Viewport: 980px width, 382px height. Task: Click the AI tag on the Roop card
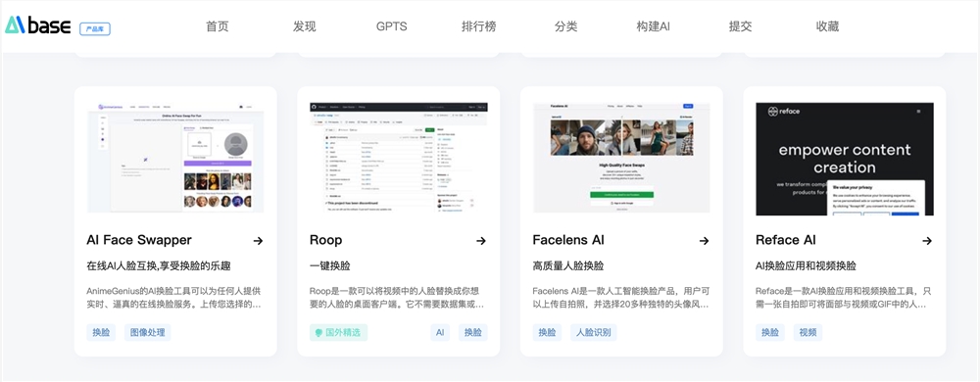pos(440,333)
